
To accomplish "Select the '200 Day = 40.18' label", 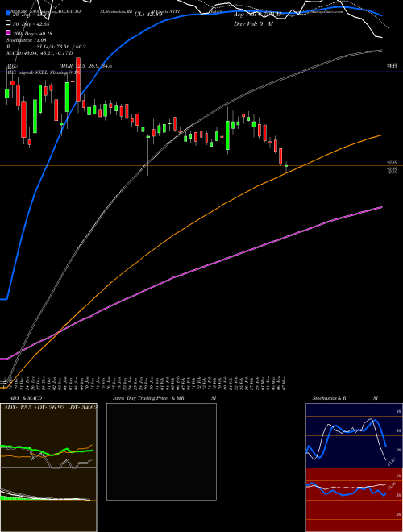I will pyautogui.click(x=32, y=33).
